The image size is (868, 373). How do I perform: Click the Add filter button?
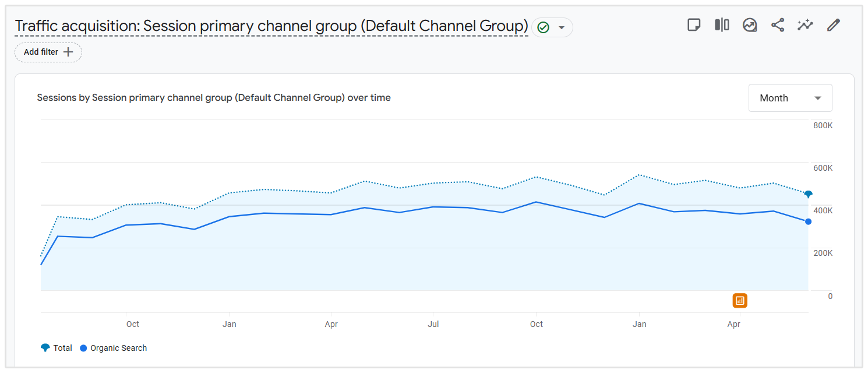[x=48, y=52]
